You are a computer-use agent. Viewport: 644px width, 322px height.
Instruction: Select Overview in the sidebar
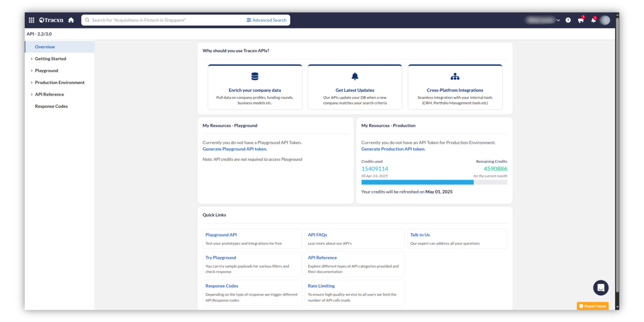[x=45, y=47]
